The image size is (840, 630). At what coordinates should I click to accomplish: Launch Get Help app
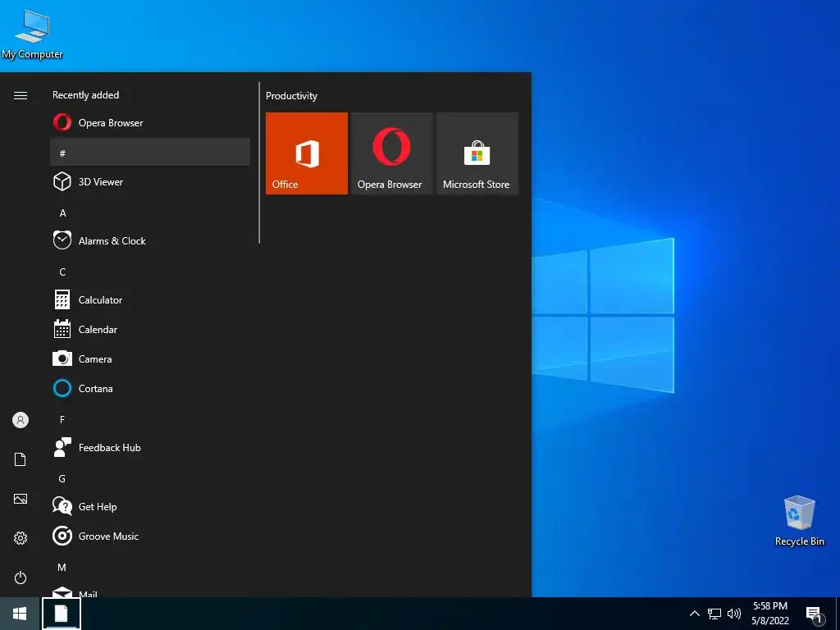pos(150,505)
